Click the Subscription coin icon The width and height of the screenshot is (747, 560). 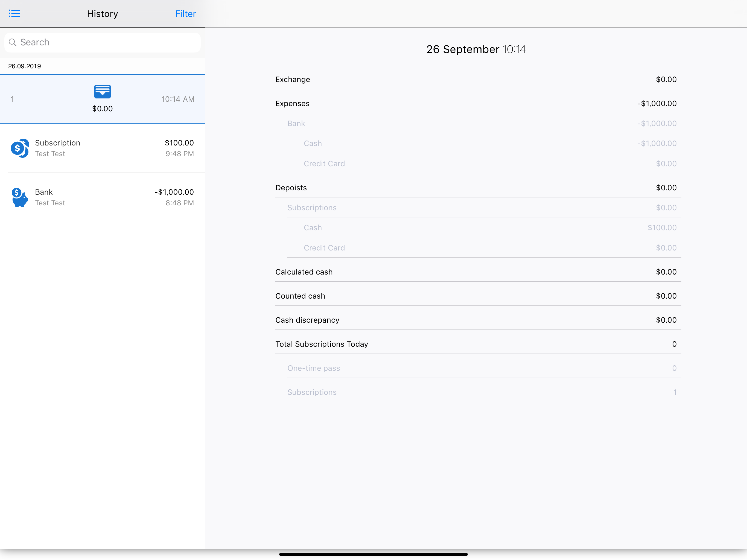20,148
